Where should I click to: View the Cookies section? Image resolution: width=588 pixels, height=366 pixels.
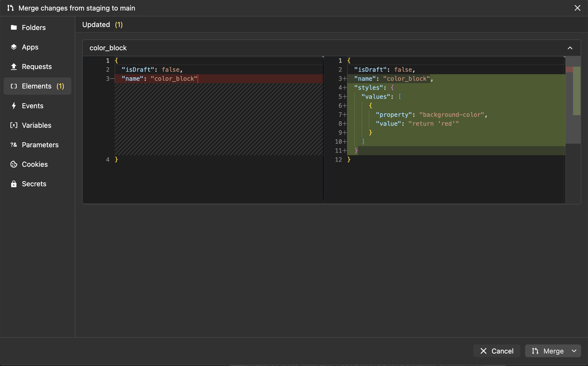[x=37, y=164]
